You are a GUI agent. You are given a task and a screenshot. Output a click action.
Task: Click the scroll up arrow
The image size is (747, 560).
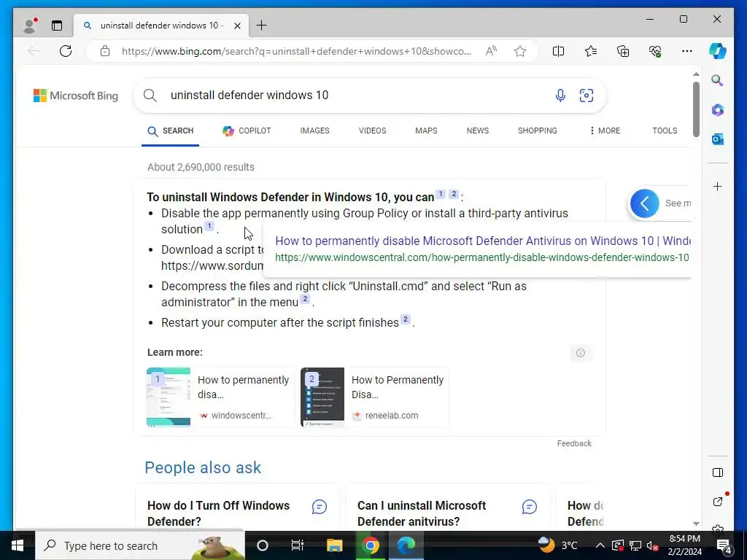pyautogui.click(x=696, y=74)
